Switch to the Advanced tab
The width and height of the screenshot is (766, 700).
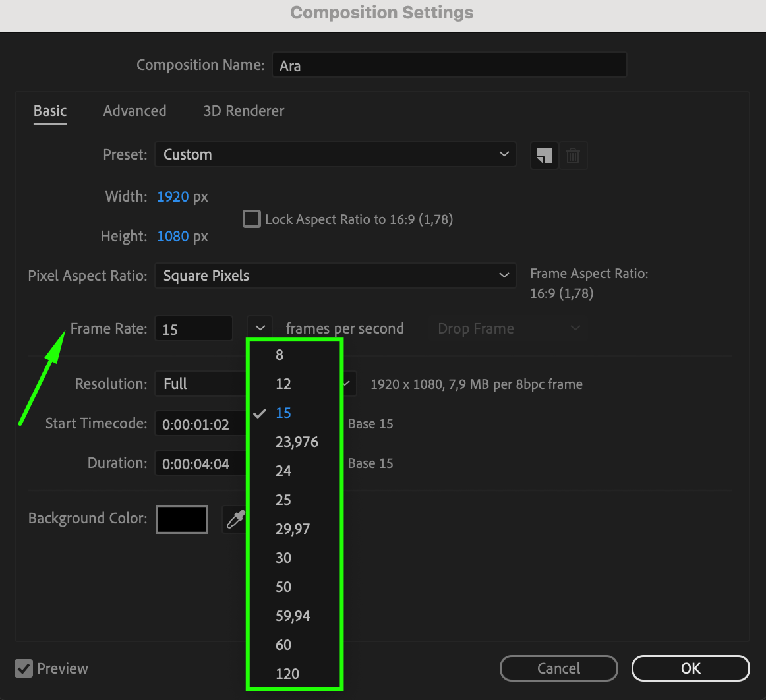pyautogui.click(x=134, y=111)
